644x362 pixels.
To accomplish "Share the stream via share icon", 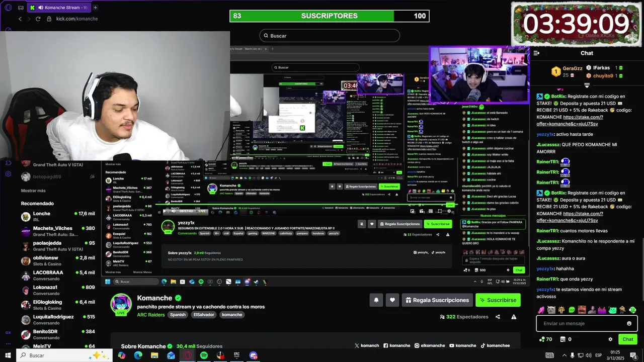I will click(498, 317).
